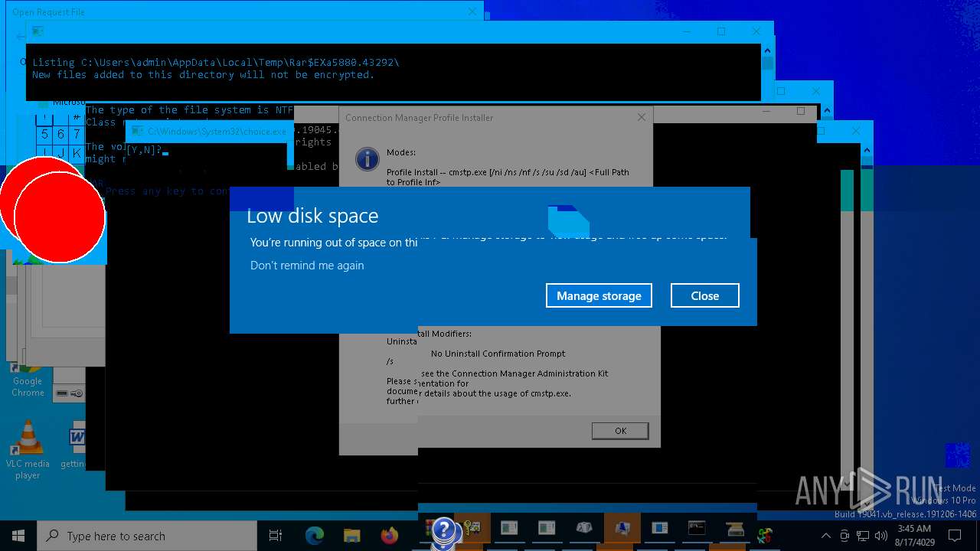Click the Type here to search box
Screen dimensions: 980x551
coord(147,536)
